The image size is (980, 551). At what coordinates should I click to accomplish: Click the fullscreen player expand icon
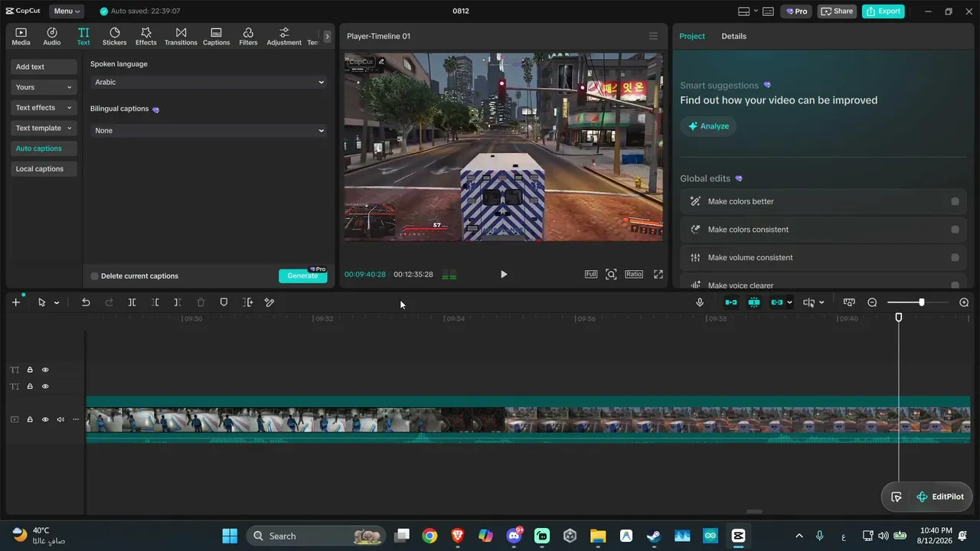(x=658, y=274)
